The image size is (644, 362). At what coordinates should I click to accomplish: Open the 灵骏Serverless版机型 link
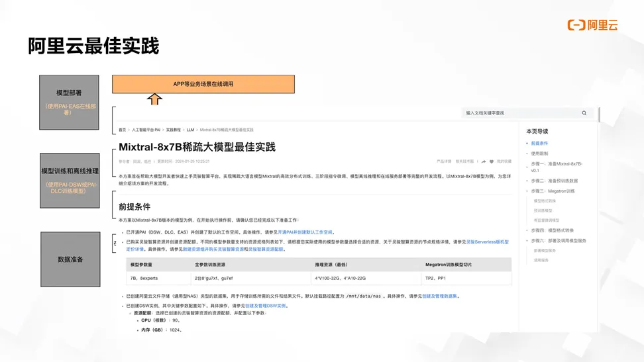click(x=488, y=242)
